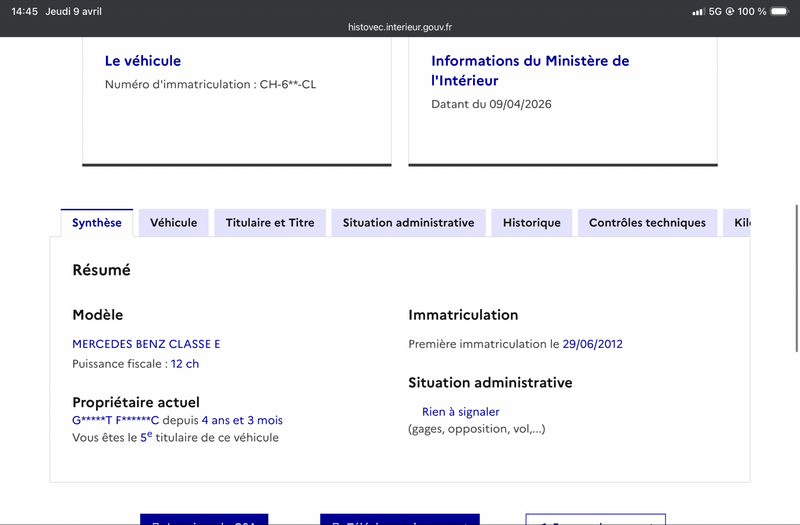The height and width of the screenshot is (525, 800).
Task: Click the Rien à signaler status text
Action: [x=461, y=412]
